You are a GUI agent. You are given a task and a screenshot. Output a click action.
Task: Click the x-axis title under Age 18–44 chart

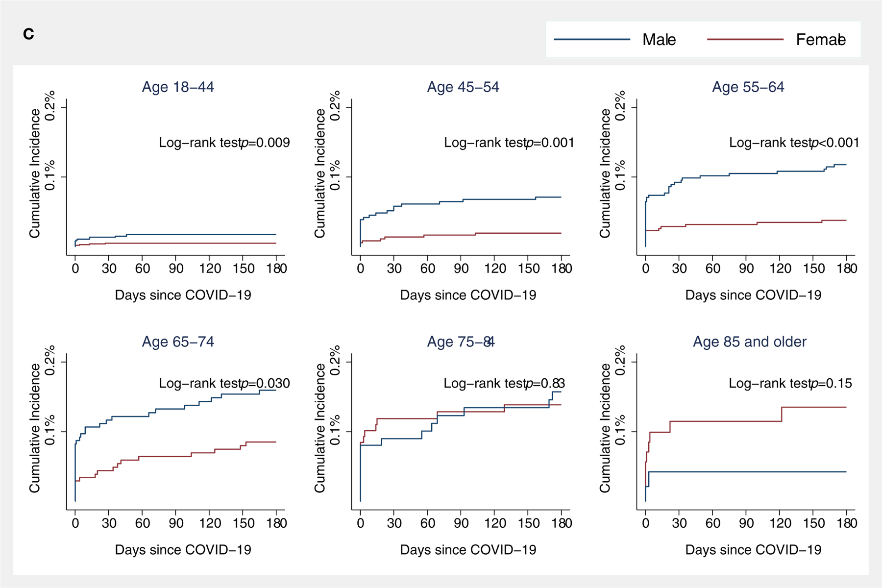pos(183,295)
